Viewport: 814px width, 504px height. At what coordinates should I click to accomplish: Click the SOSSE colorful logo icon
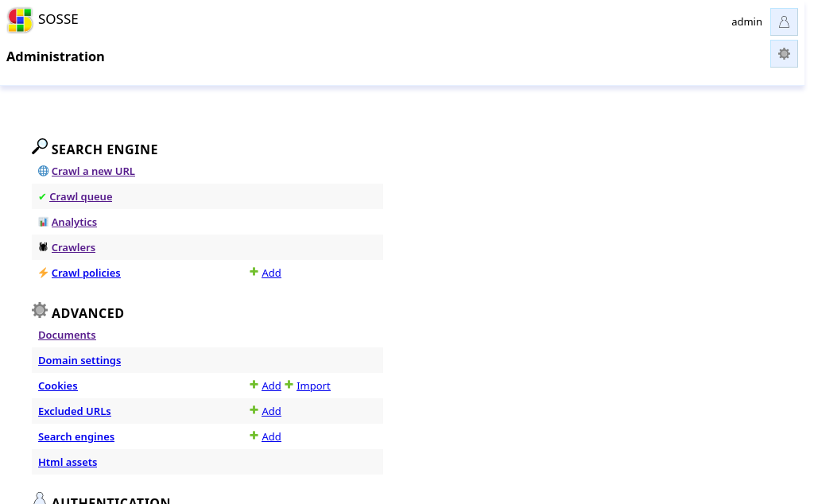point(20,20)
